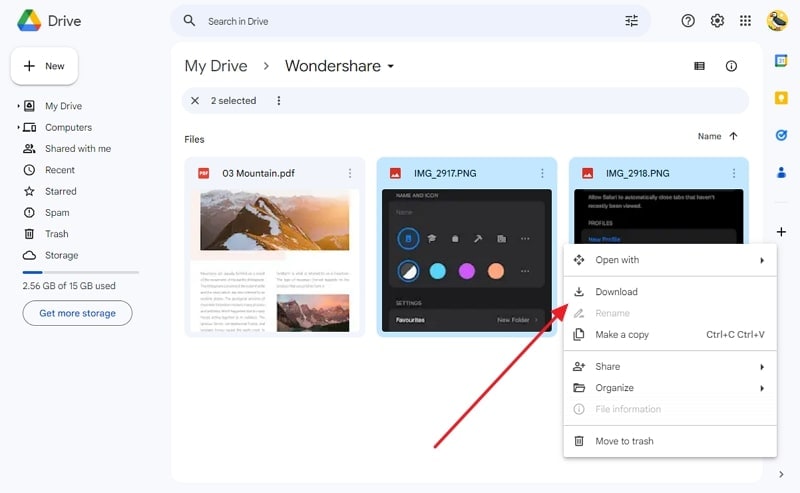Click the Google Drive logo

click(29, 21)
